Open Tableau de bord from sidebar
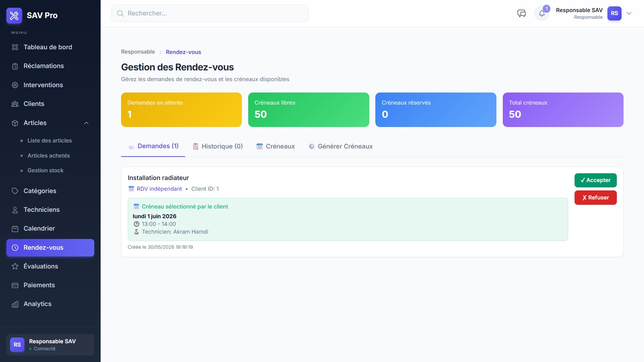644x362 pixels. (x=50, y=47)
